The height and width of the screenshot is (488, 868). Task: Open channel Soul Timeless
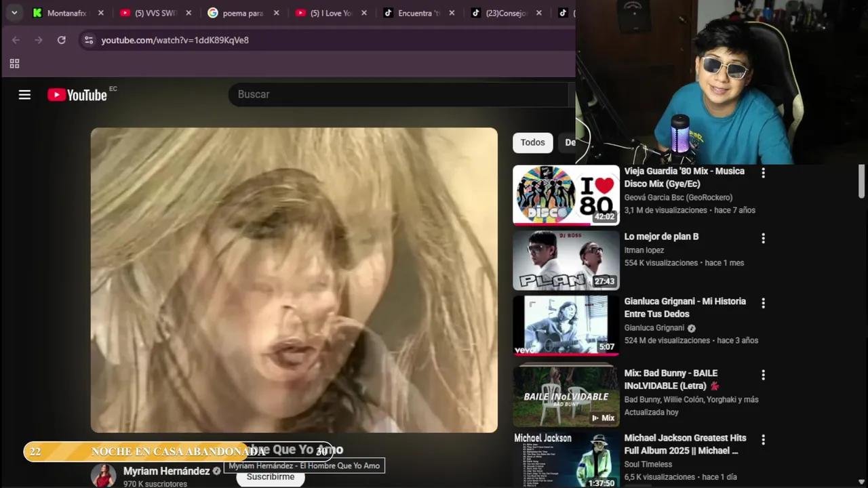(648, 464)
